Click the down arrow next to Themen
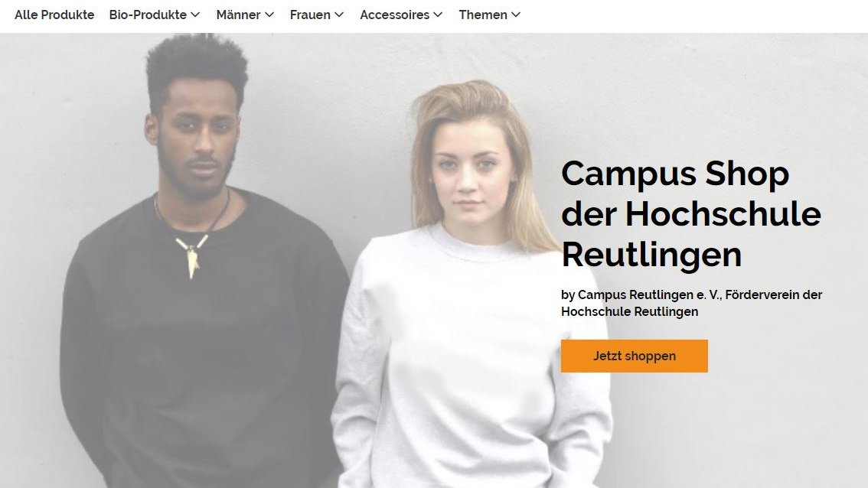Image resolution: width=868 pixels, height=488 pixels. click(x=516, y=15)
